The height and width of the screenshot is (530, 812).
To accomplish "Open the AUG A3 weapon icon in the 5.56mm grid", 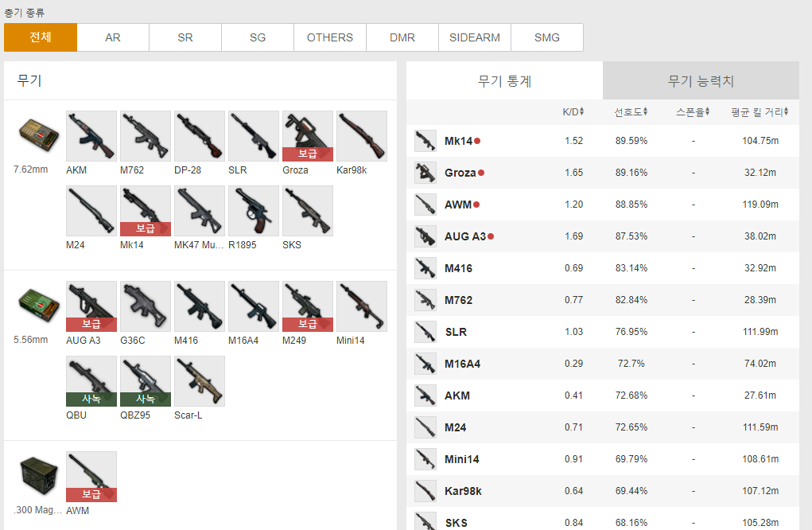I will coord(91,306).
